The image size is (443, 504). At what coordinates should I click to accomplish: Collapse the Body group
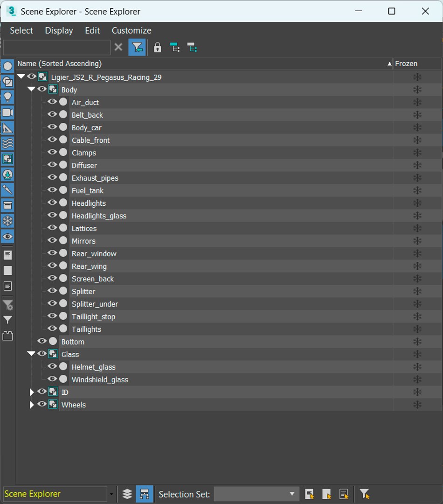pyautogui.click(x=31, y=89)
